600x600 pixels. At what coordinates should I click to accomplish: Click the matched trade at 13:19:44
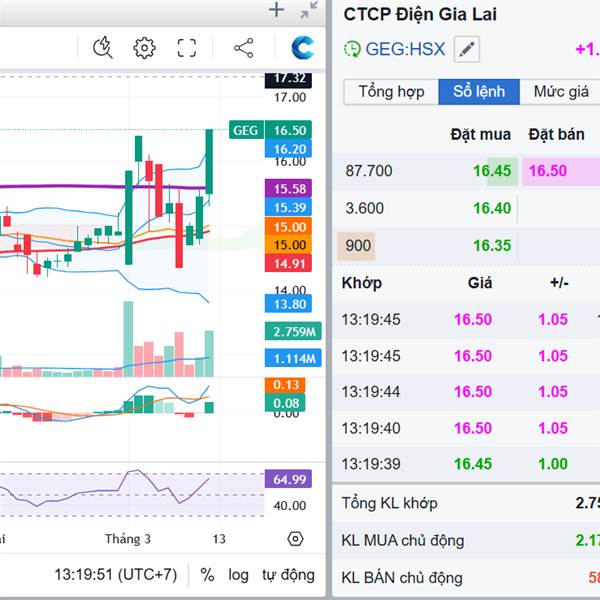coord(466,392)
